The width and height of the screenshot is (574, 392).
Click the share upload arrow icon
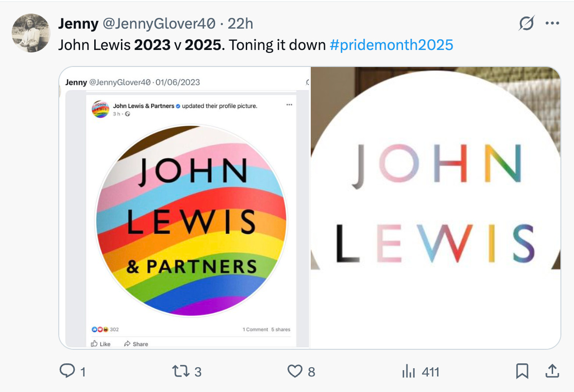(x=552, y=371)
